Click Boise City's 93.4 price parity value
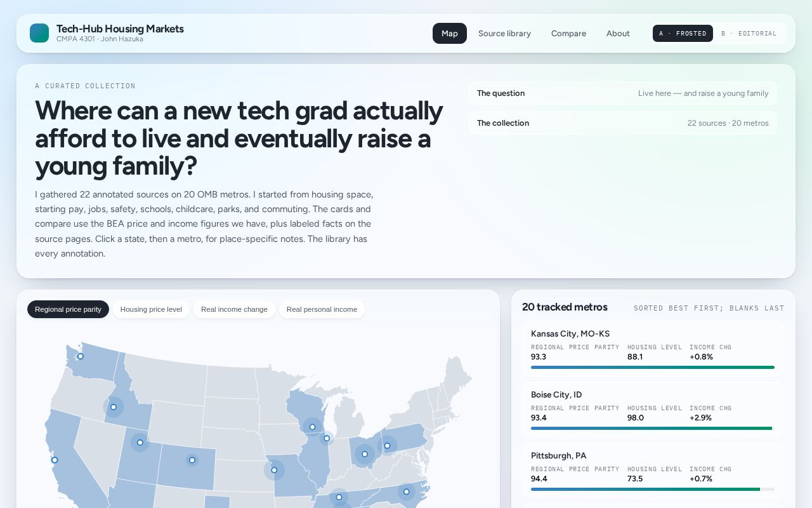The image size is (812, 508). pyautogui.click(x=539, y=418)
